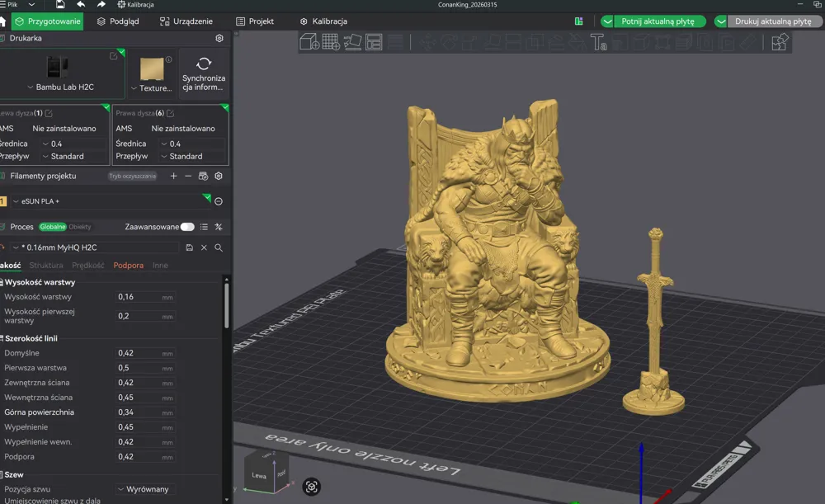Switch process scope to Obiekty
This screenshot has height=504, width=825.
pos(79,227)
